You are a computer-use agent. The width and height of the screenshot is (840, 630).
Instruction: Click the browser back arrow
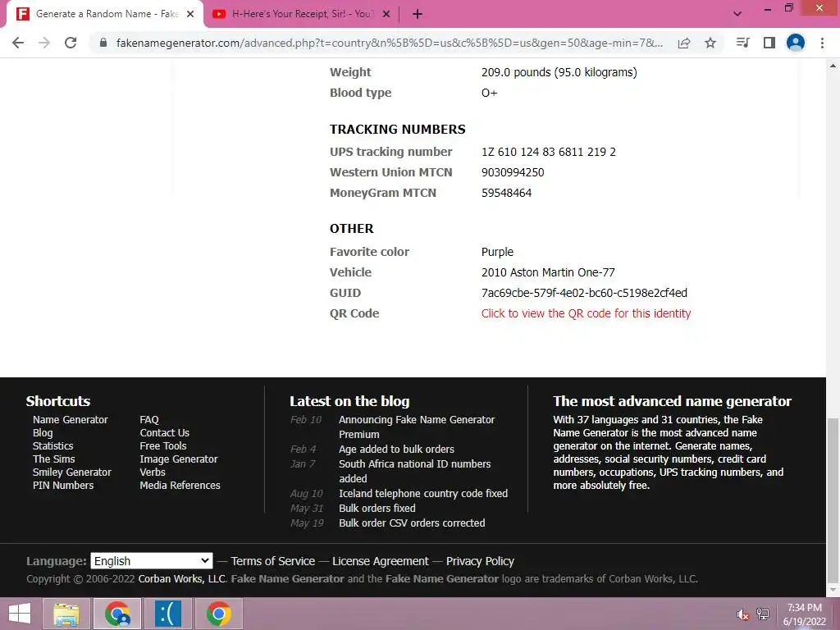(x=18, y=43)
